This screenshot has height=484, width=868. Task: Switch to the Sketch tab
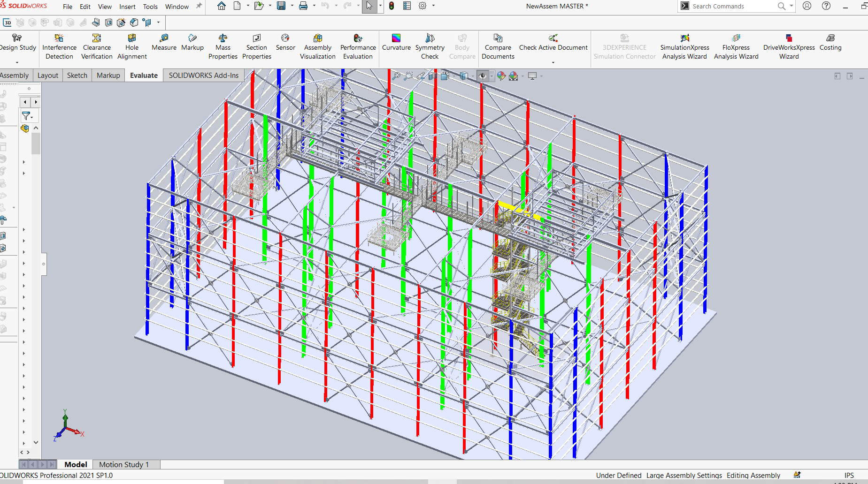[77, 75]
